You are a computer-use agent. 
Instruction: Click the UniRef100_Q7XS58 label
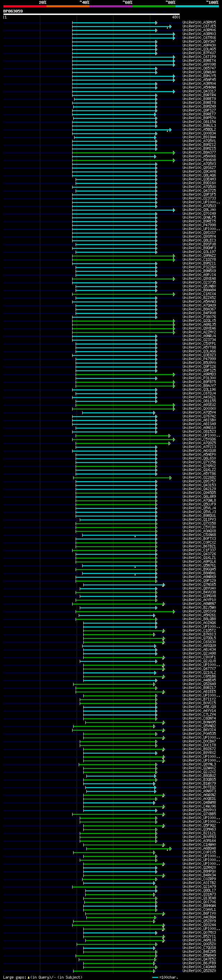tap(199, 523)
